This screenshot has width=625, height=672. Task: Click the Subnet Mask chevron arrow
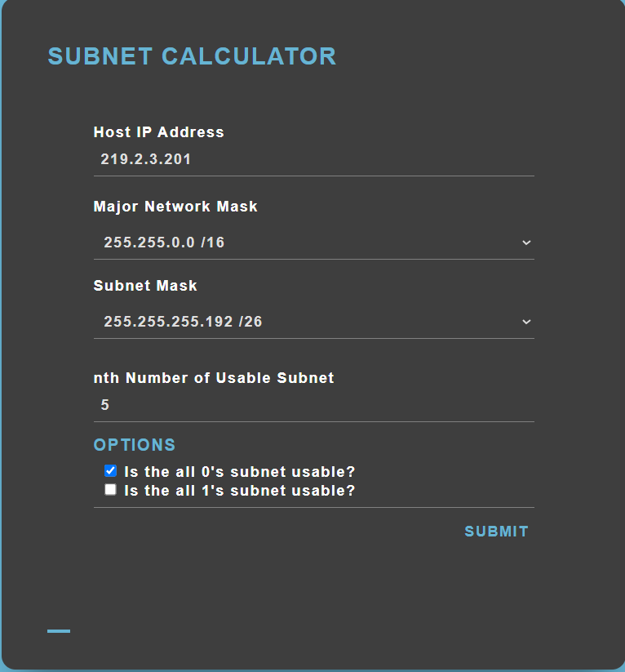[526, 322]
